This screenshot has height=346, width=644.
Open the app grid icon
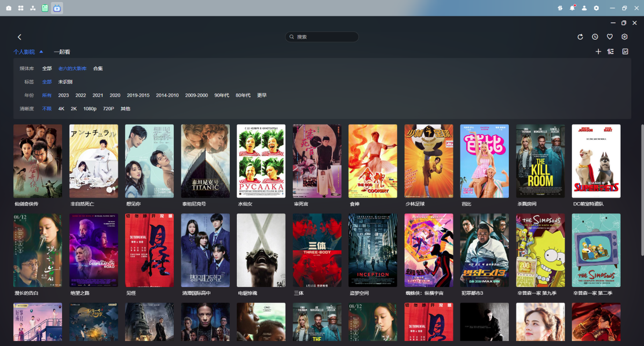coord(20,8)
